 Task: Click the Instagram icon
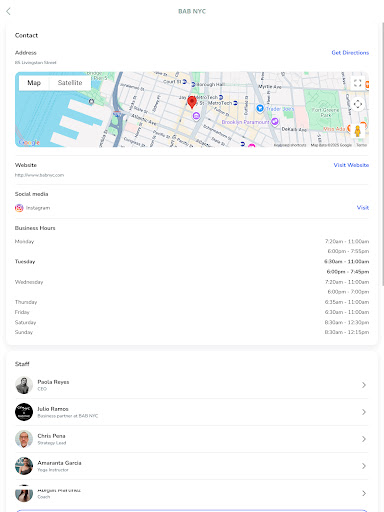click(x=19, y=208)
